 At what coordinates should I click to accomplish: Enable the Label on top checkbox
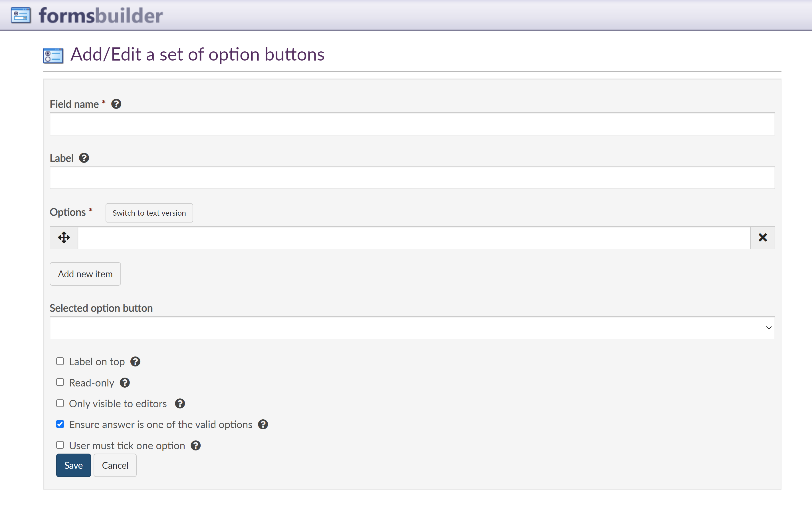click(x=60, y=361)
